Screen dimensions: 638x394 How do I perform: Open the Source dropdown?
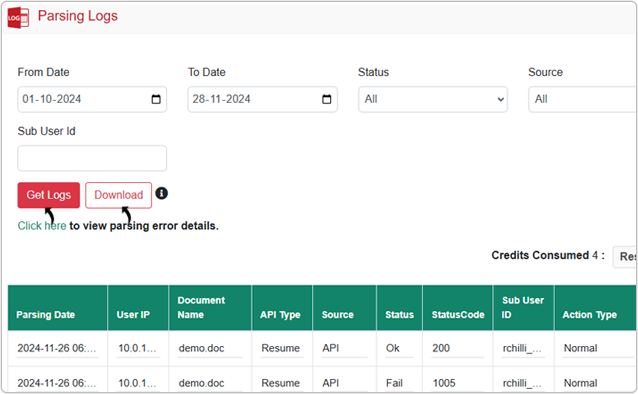[x=583, y=99]
